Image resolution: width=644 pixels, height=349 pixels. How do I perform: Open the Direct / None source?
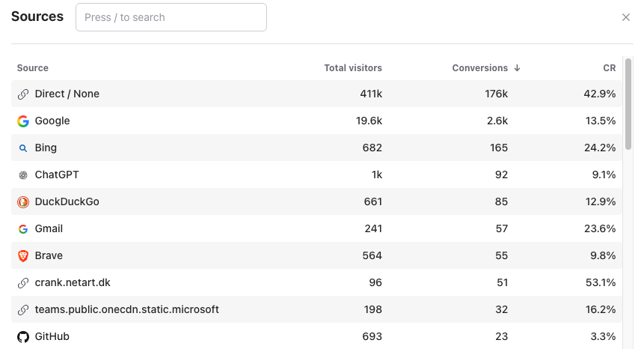point(67,94)
